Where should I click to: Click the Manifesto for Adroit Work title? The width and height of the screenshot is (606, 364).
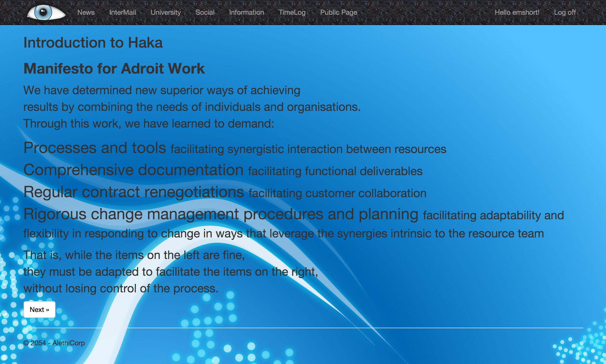114,68
